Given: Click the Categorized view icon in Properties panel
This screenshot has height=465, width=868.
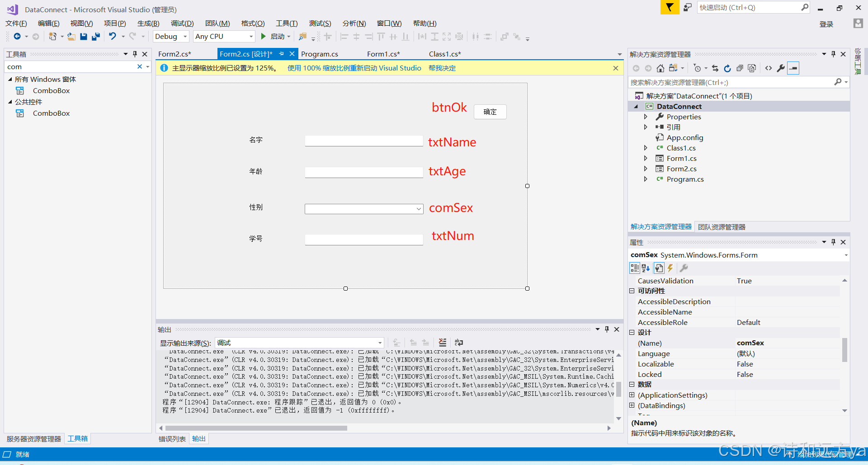Looking at the screenshot, I should click(635, 268).
